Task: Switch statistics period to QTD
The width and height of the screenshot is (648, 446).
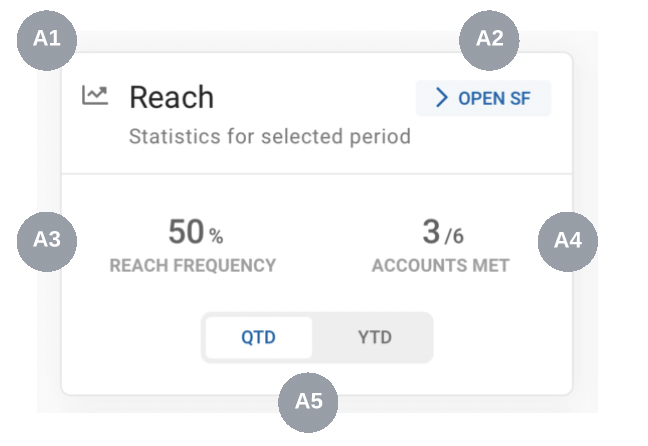Action: (258, 337)
